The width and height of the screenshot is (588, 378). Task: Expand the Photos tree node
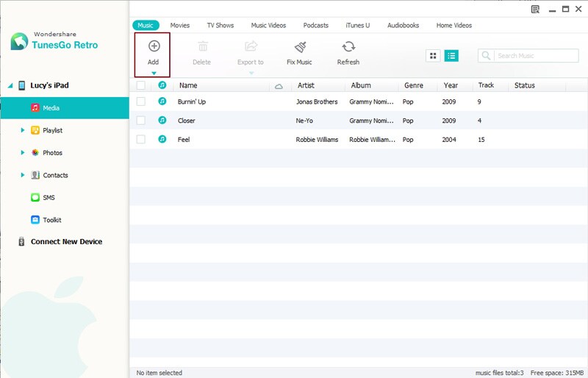[x=23, y=152]
